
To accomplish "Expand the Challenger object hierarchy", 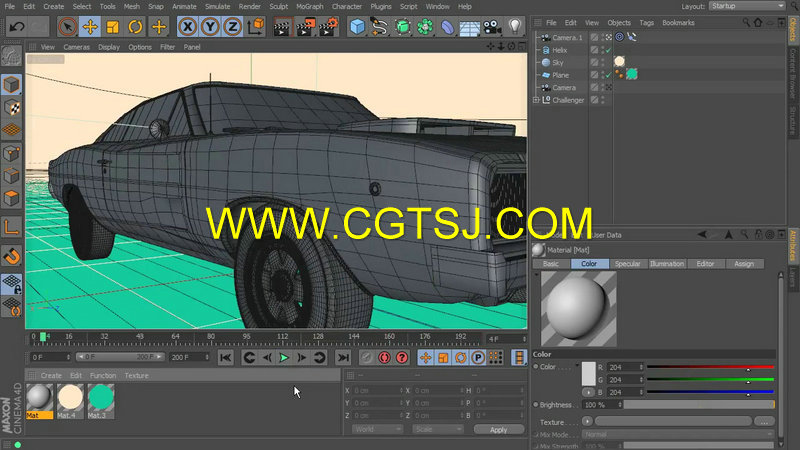I will click(x=536, y=100).
